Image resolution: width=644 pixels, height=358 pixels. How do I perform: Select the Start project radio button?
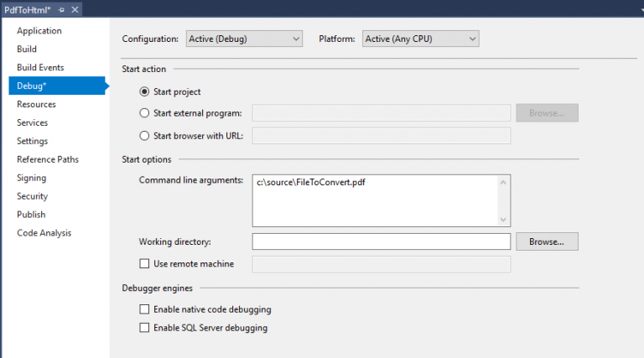click(145, 91)
